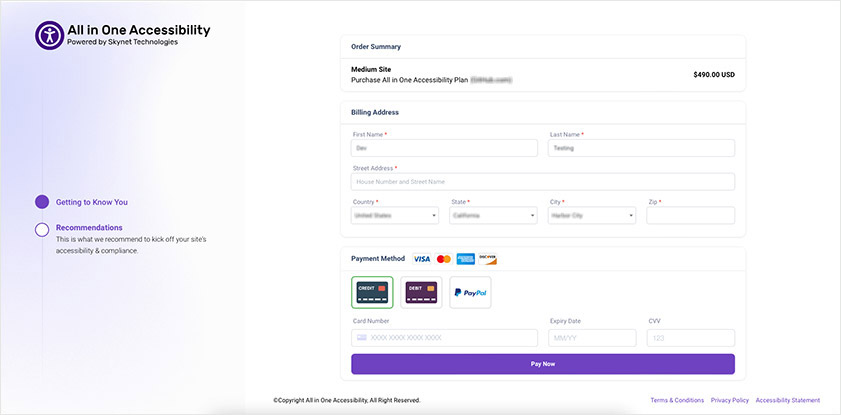Focus the Card Number field

tap(444, 338)
